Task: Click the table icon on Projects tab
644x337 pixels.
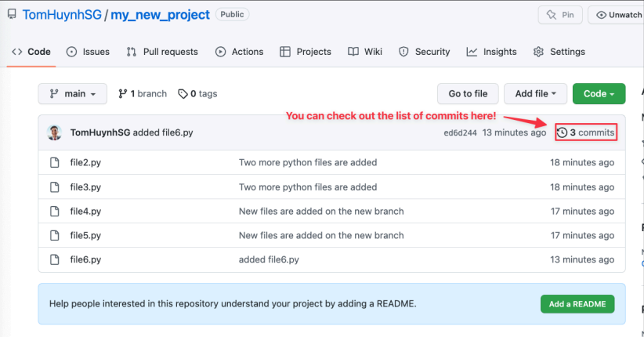Action: pyautogui.click(x=285, y=52)
